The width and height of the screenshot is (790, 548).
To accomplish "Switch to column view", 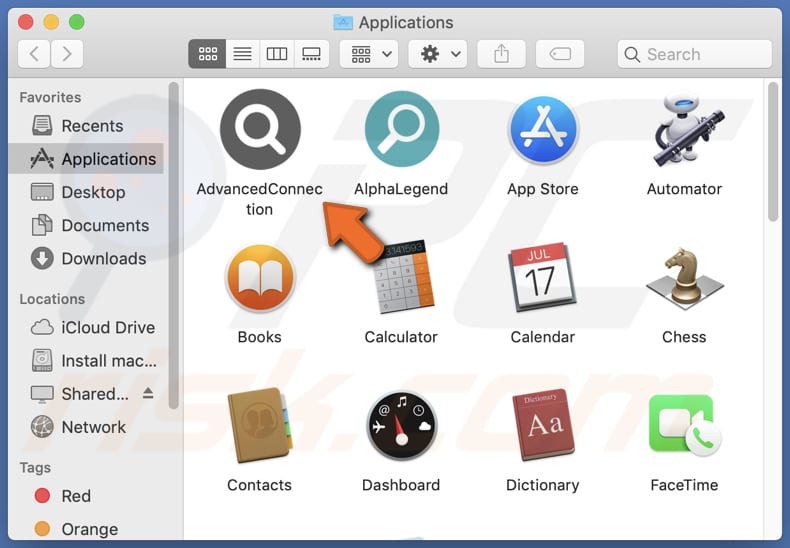I will click(x=277, y=54).
